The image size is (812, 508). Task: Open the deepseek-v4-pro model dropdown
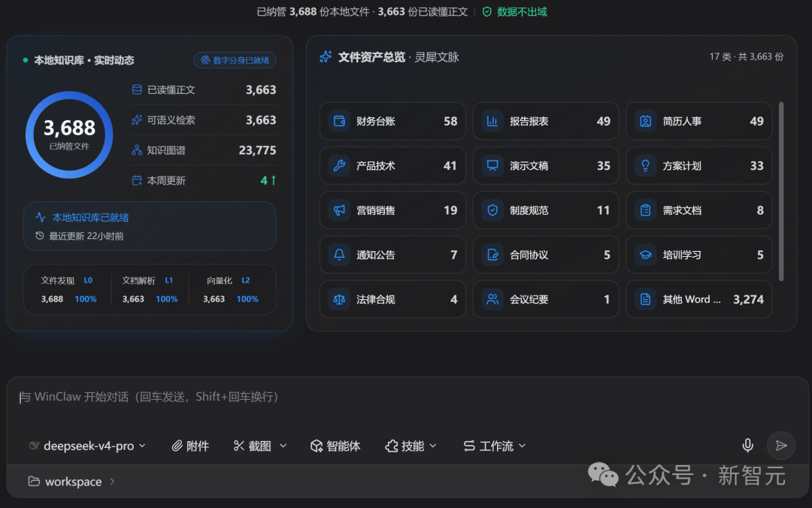(87, 446)
